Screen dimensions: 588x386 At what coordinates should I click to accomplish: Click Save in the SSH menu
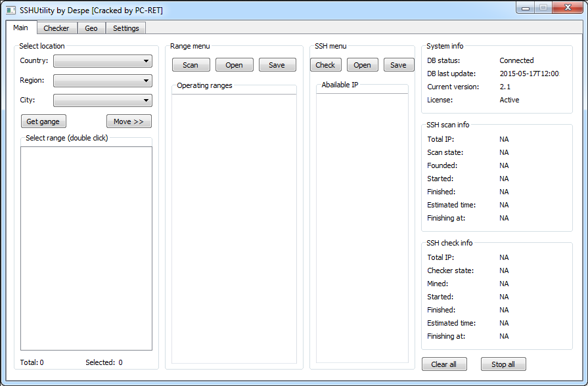tap(398, 65)
